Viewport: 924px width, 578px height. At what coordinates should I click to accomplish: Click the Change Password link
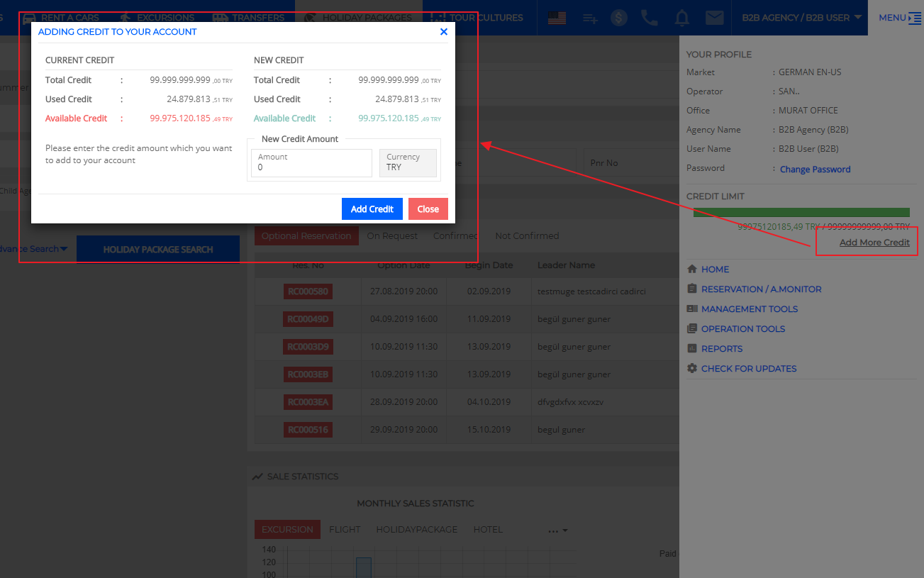point(815,169)
